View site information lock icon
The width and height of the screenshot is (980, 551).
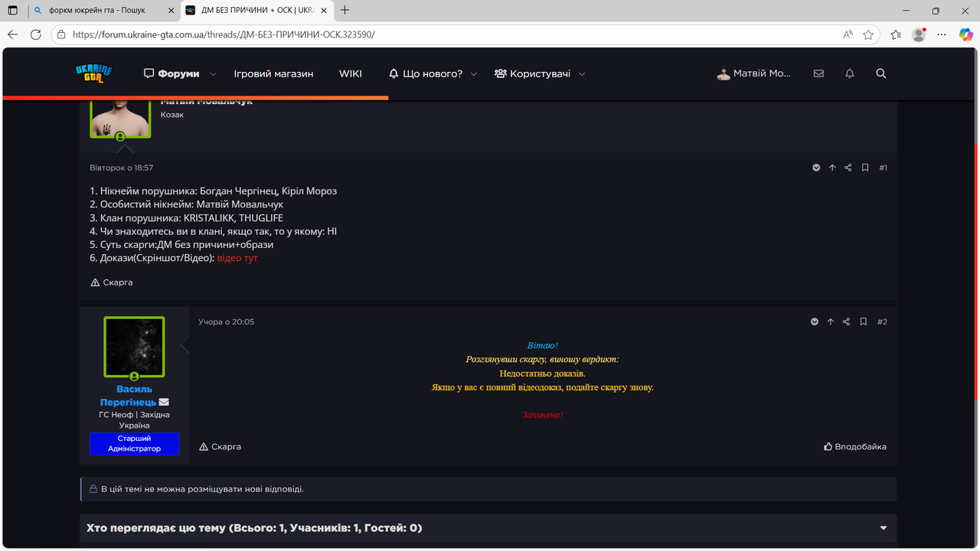pos(62,34)
